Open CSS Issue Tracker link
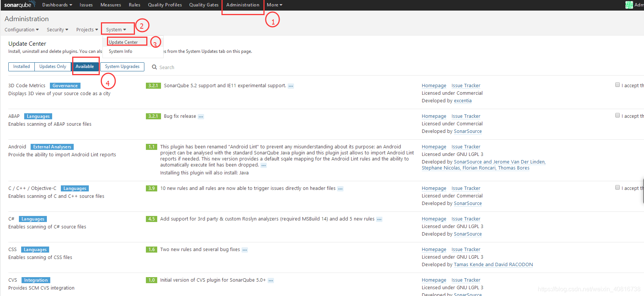The height and width of the screenshot is (296, 644). [466, 250]
